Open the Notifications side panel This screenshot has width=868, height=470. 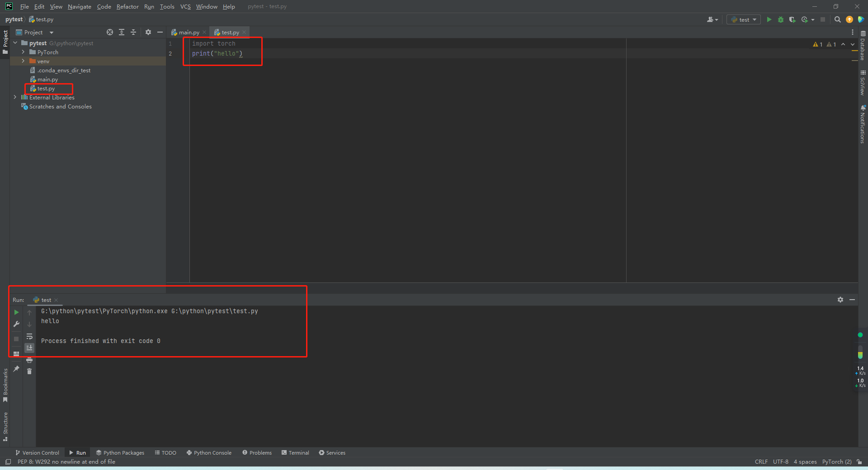click(863, 124)
